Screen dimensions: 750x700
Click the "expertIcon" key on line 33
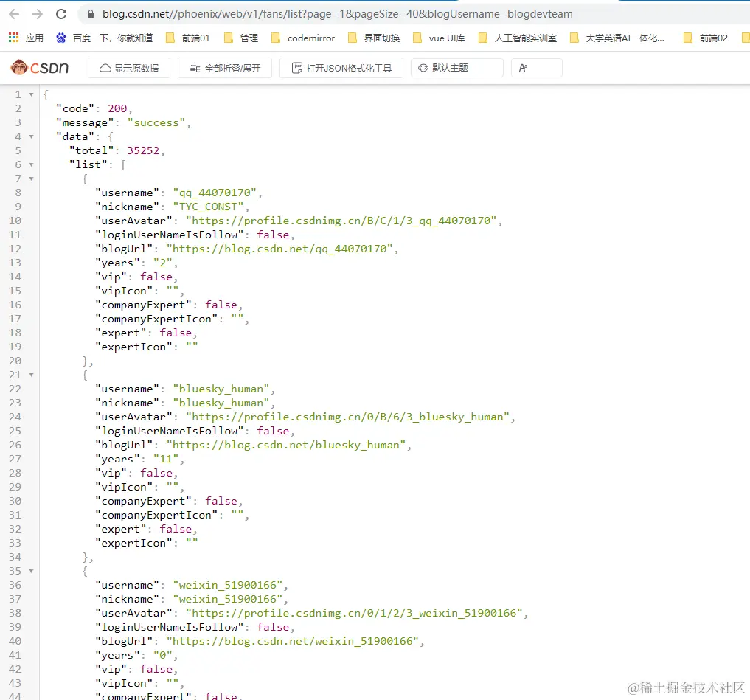[133, 543]
